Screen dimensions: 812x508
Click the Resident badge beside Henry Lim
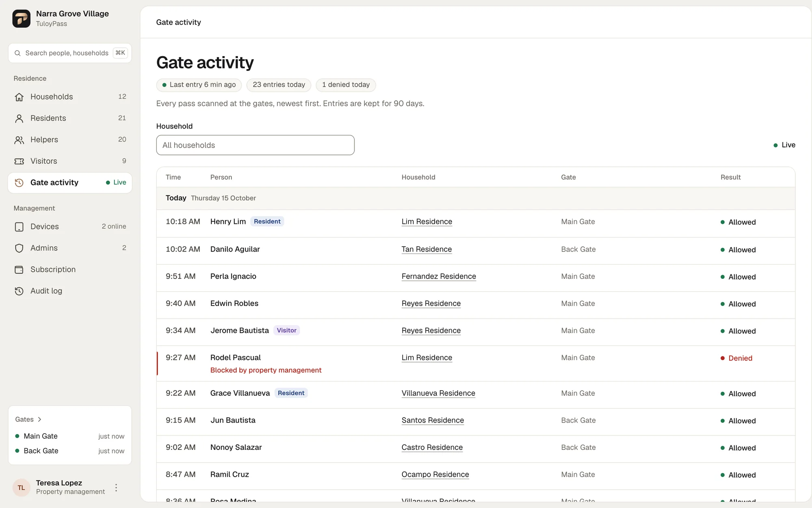pos(267,221)
